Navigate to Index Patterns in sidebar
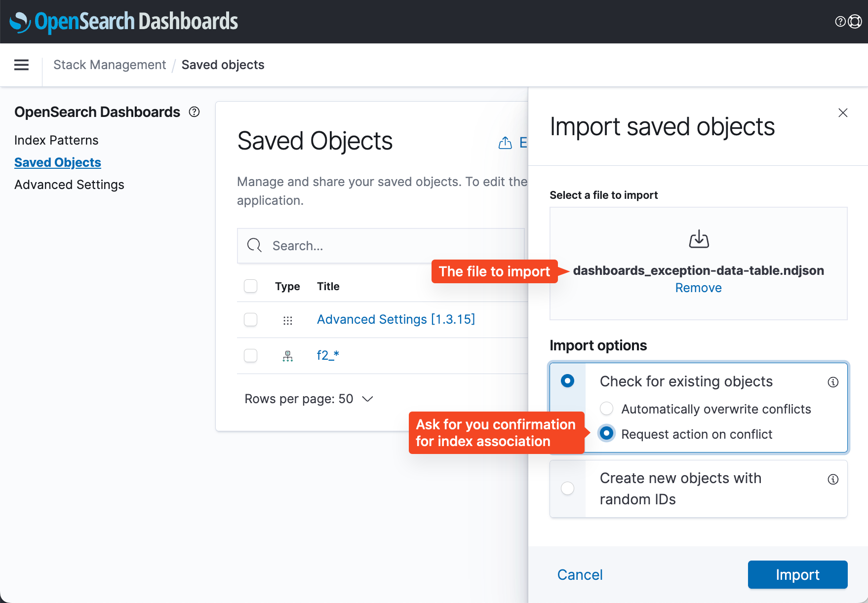868x603 pixels. coord(56,140)
